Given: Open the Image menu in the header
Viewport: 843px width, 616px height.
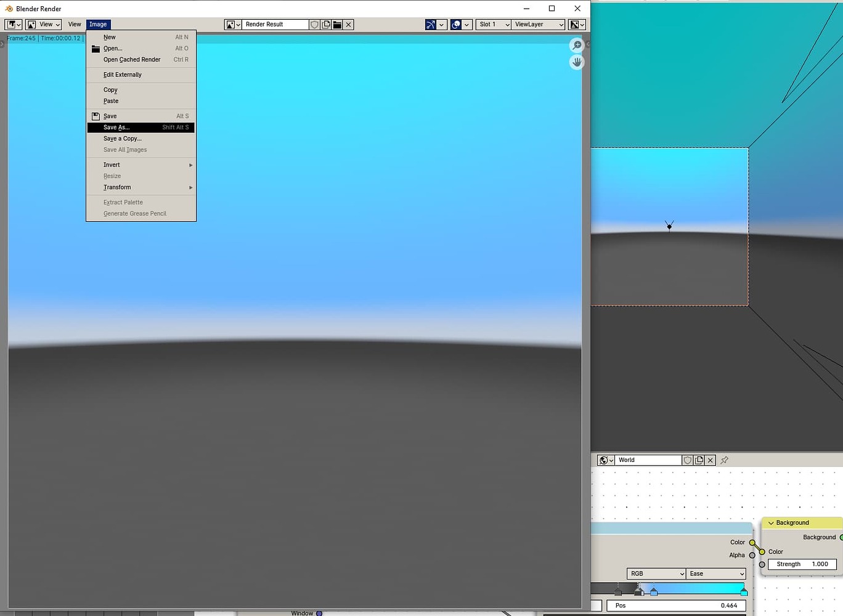Looking at the screenshot, I should tap(98, 24).
